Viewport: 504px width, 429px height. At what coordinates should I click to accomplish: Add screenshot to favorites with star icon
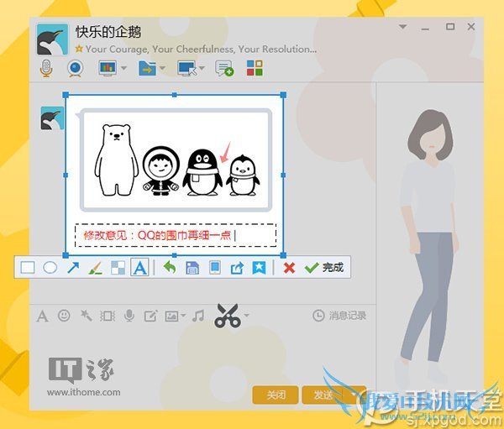click(x=260, y=268)
